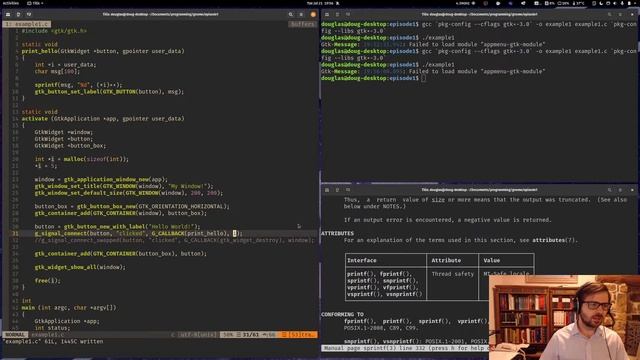Click the CONFORMING TO heading in man page
Viewport: 640px width, 360px height.
click(x=342, y=315)
